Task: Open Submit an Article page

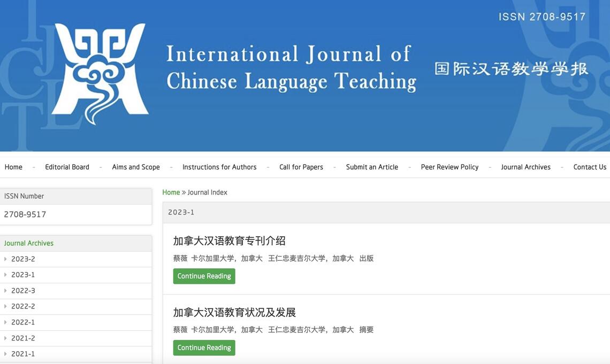Action: tap(372, 167)
